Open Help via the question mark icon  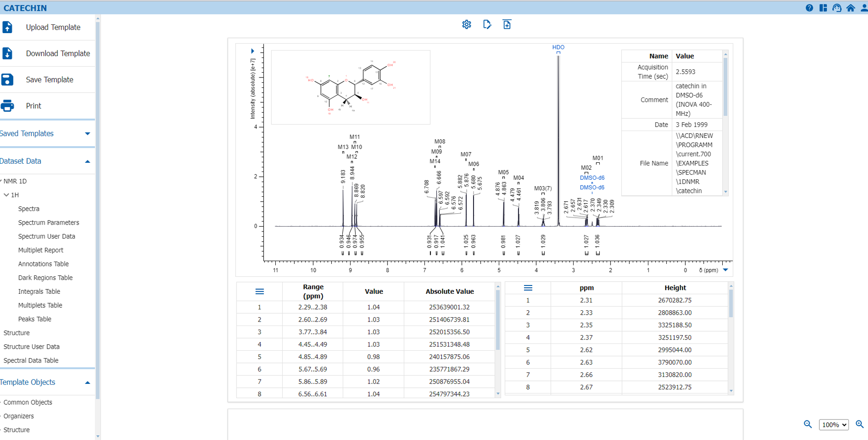click(x=809, y=8)
